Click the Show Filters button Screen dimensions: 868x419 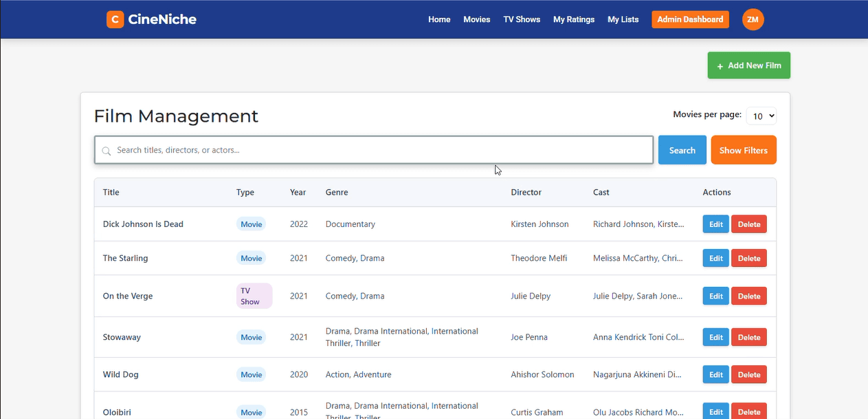pos(744,150)
